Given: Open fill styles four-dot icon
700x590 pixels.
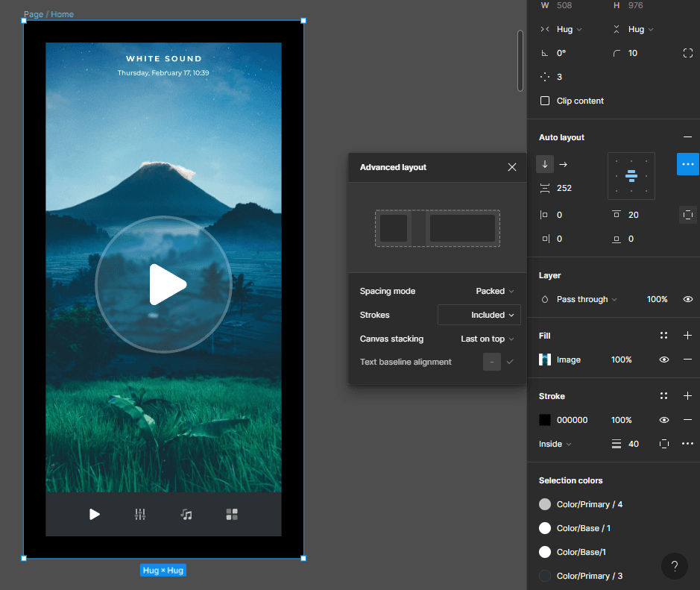Looking at the screenshot, I should 663,336.
